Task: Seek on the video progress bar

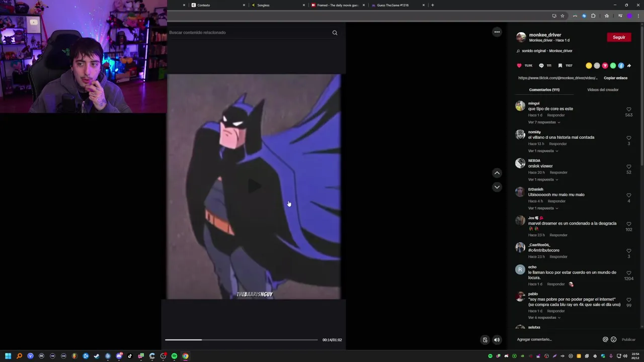Action: click(242, 340)
